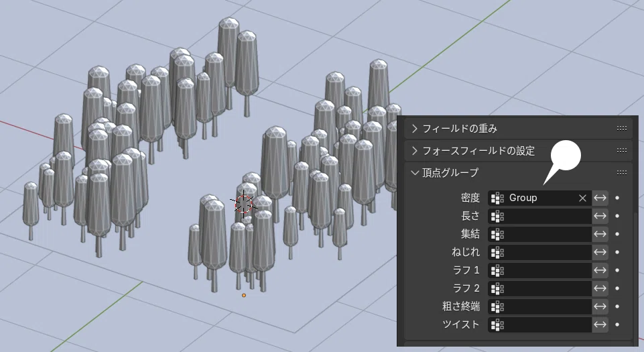Open the ツイスト vertex group selector
The height and width of the screenshot is (352, 644).
coord(539,325)
